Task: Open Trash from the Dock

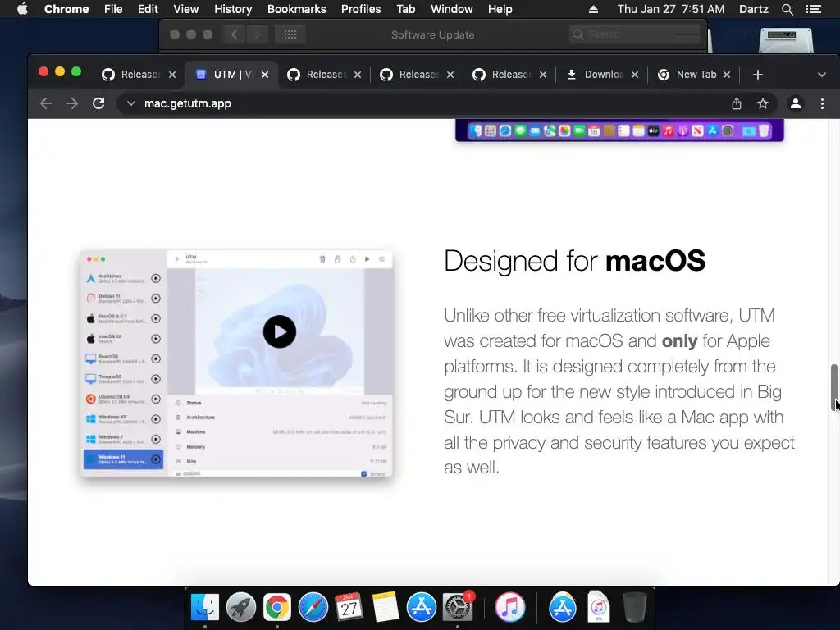Action: point(635,607)
